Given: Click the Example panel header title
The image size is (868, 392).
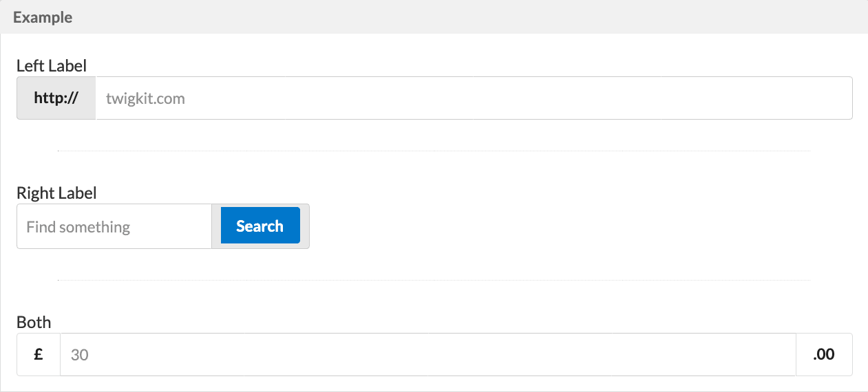Looking at the screenshot, I should 43,17.
